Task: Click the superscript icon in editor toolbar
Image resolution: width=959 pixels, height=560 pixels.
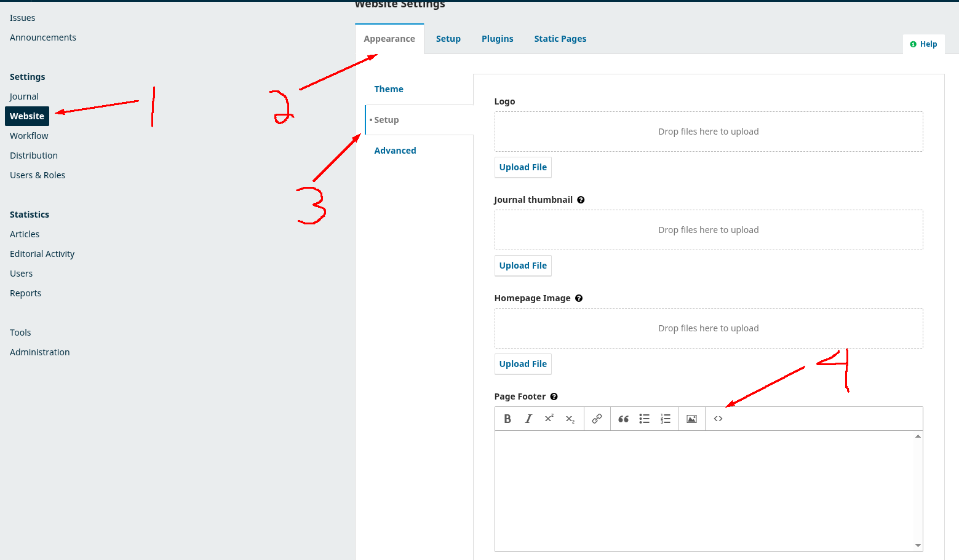Action: 549,419
